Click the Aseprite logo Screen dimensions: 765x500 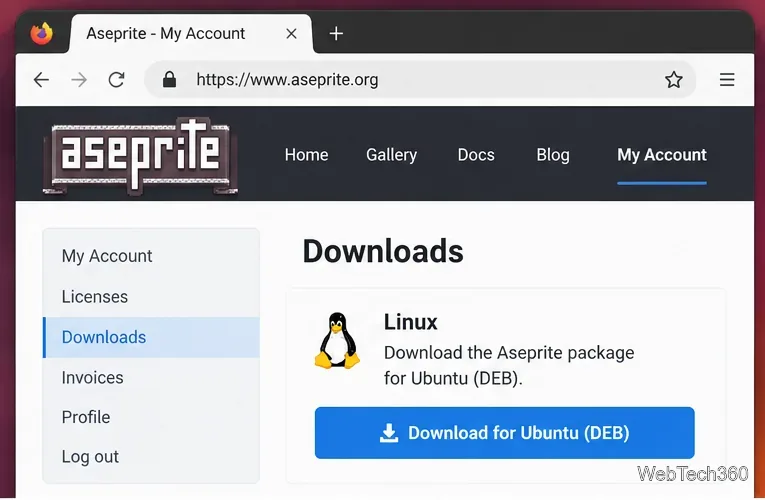pyautogui.click(x=141, y=156)
